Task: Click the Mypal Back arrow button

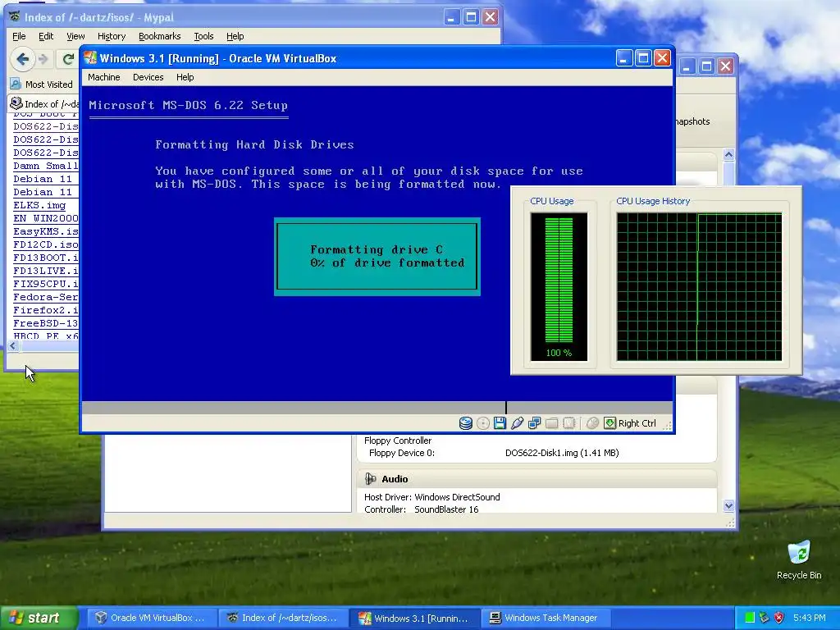Action: pyautogui.click(x=22, y=59)
